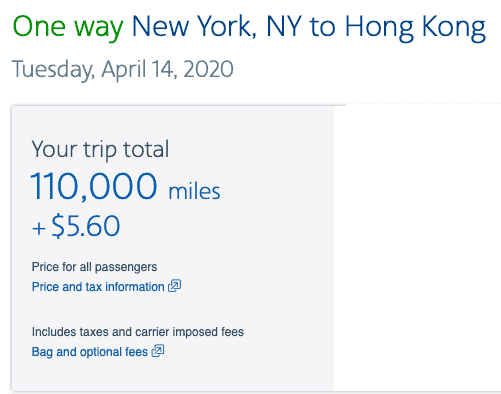Click the word Price in tax information link
The height and width of the screenshot is (394, 501).
coord(45,287)
